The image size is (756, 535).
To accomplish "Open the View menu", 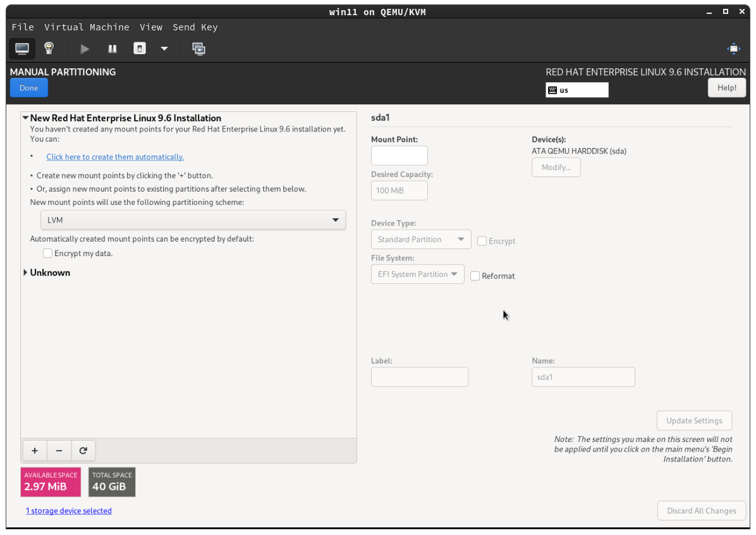I will [151, 27].
